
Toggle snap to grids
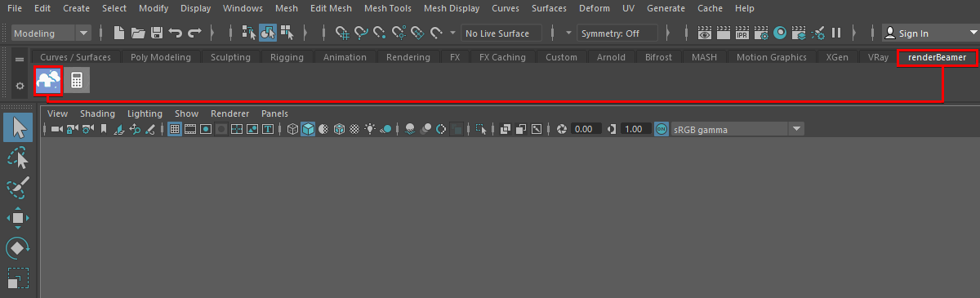click(343, 33)
